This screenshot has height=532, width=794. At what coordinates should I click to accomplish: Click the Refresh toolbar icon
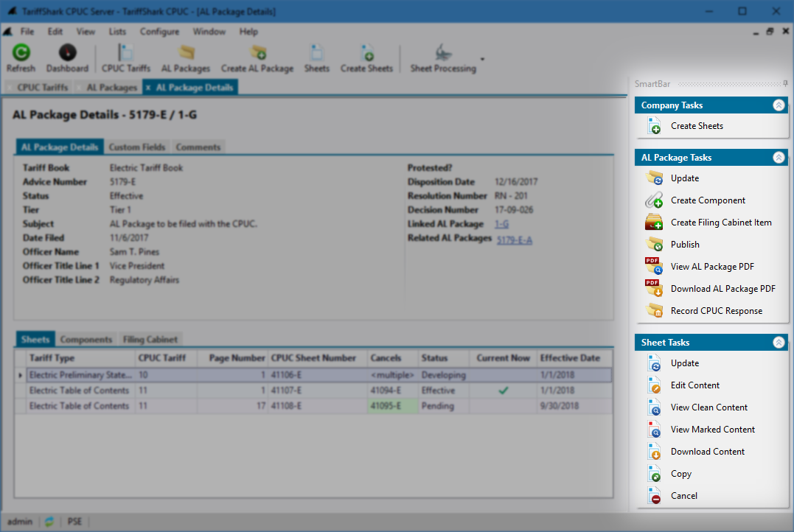click(21, 52)
